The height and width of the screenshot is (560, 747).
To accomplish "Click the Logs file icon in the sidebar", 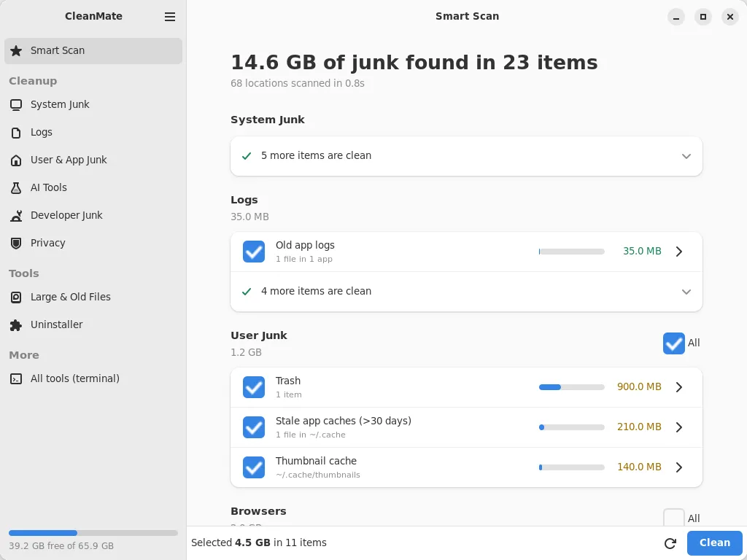I will coord(16,133).
